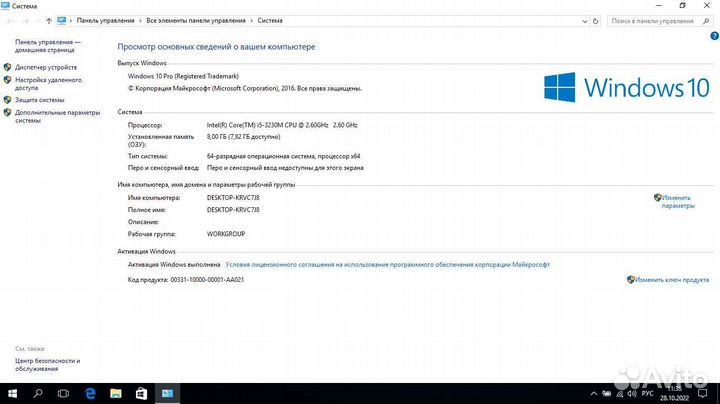
Task: Open Дополнительные параметры системы
Action: tap(57, 116)
